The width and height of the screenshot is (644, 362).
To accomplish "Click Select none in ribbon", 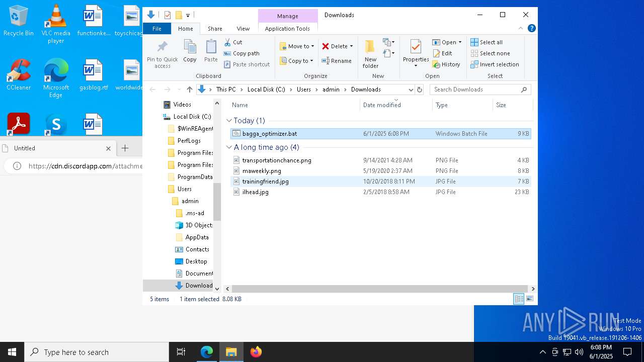I will pos(491,53).
